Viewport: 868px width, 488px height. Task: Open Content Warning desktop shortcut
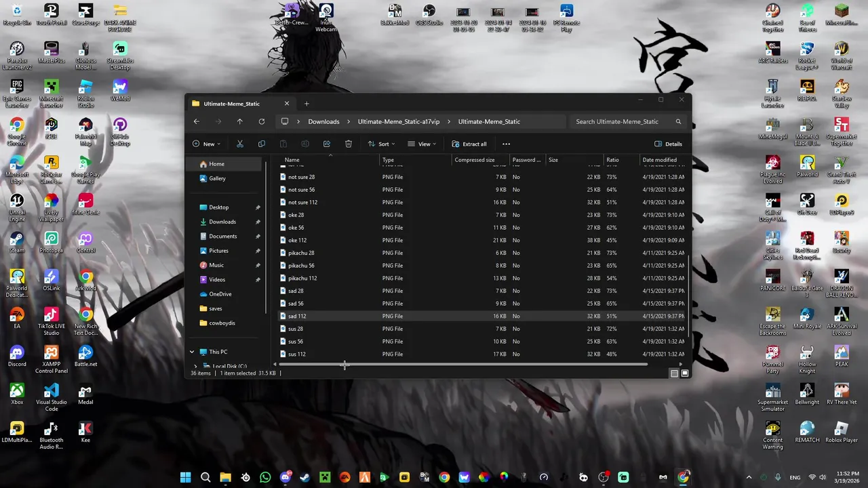[x=772, y=436]
